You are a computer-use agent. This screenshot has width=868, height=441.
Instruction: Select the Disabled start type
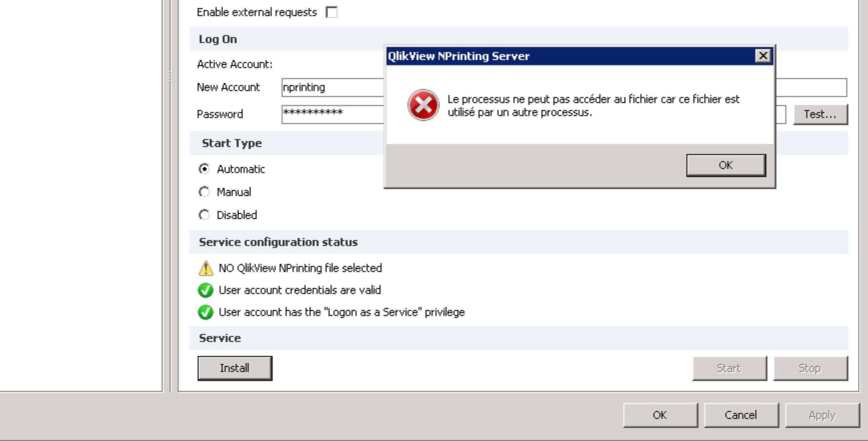point(204,215)
